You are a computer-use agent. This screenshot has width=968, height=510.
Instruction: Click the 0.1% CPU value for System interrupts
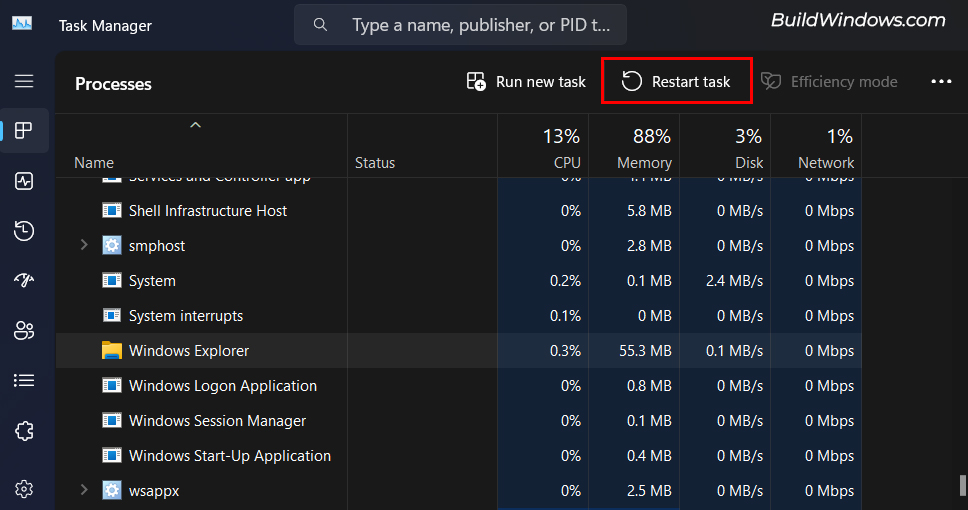[565, 316]
